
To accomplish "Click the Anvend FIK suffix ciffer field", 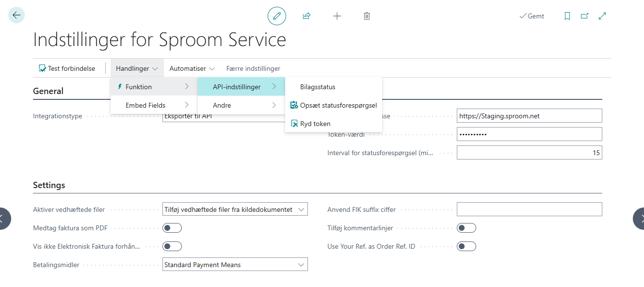I will (x=530, y=209).
